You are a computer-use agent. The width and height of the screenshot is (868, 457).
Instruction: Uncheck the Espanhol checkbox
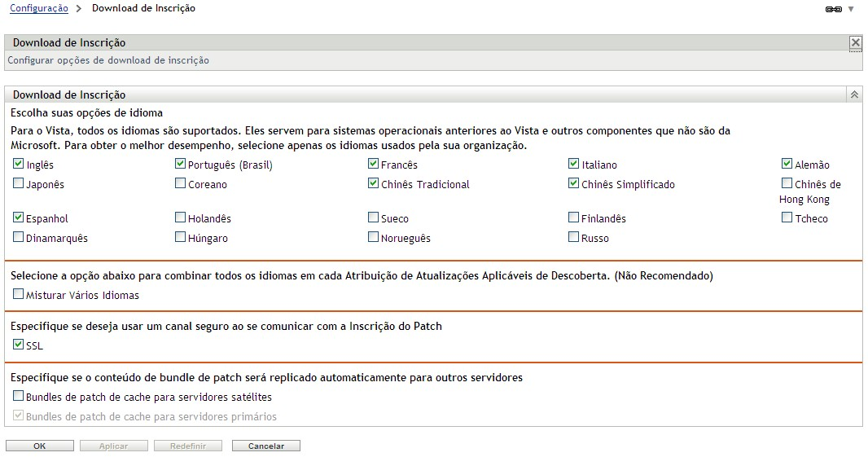(x=18, y=218)
